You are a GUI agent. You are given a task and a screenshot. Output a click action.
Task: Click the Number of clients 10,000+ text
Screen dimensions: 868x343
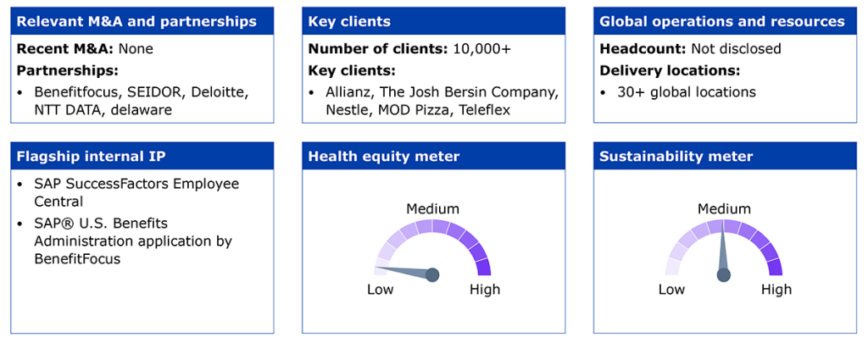[409, 48]
